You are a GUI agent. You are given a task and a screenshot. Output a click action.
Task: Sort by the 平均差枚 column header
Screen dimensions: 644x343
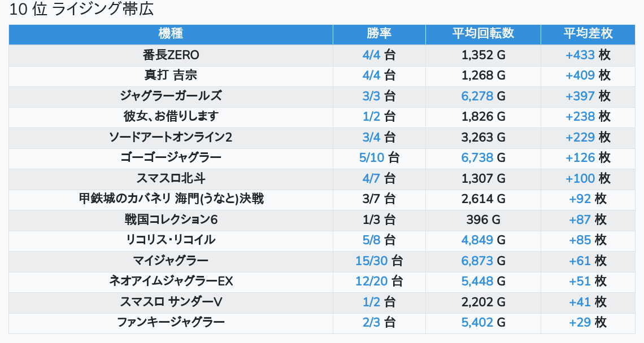pos(588,34)
